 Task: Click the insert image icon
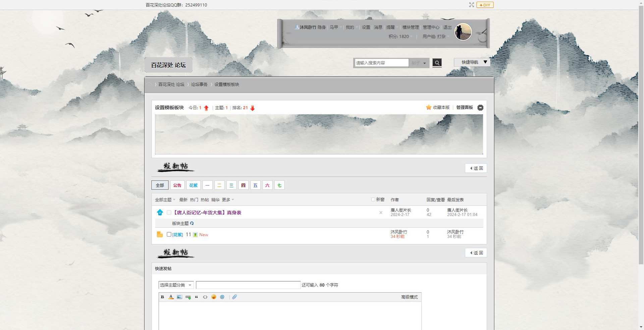[x=179, y=297]
